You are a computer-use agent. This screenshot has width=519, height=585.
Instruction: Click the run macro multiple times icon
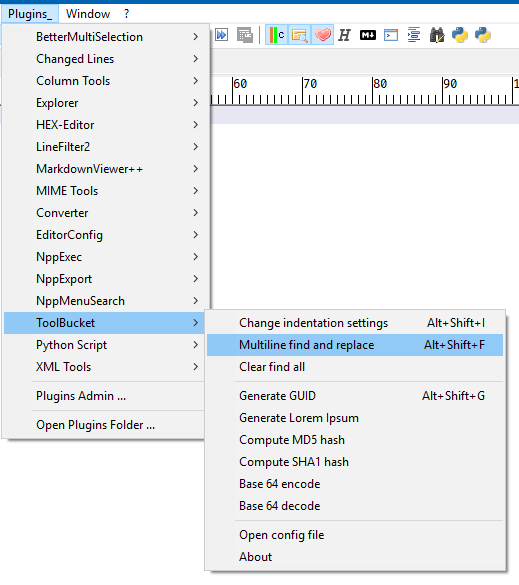click(221, 35)
